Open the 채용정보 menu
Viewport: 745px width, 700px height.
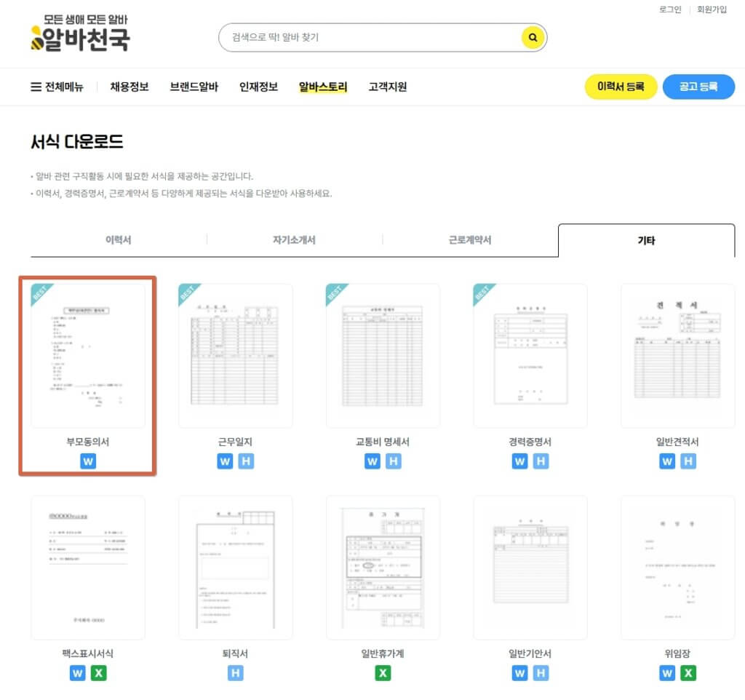click(130, 87)
